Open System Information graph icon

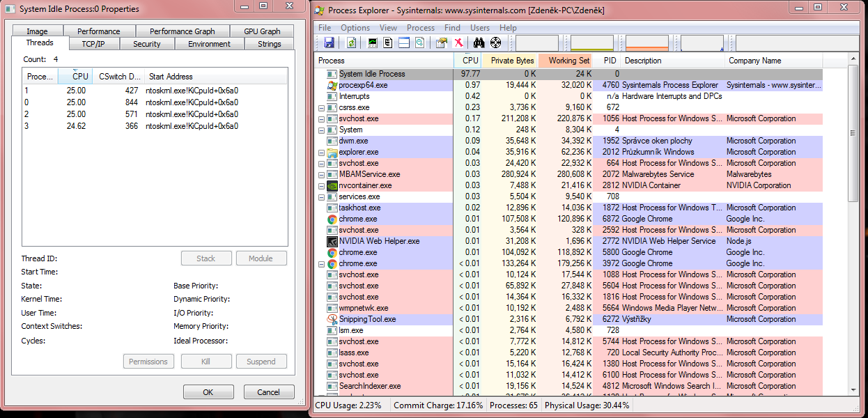[373, 43]
